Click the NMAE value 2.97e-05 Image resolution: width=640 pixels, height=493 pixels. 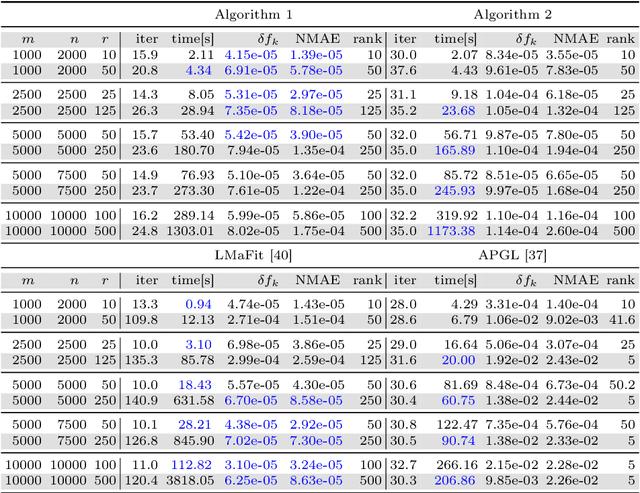316,95
